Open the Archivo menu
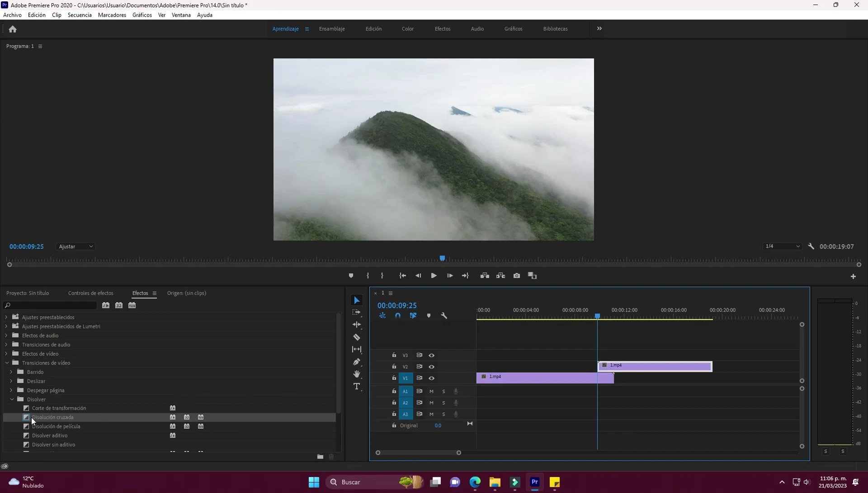 coord(12,15)
